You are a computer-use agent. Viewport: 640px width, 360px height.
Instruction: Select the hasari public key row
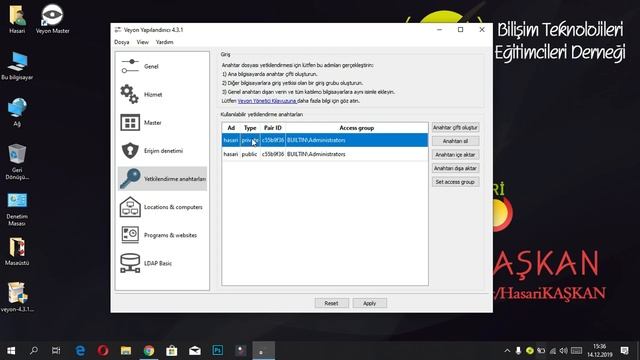325,154
